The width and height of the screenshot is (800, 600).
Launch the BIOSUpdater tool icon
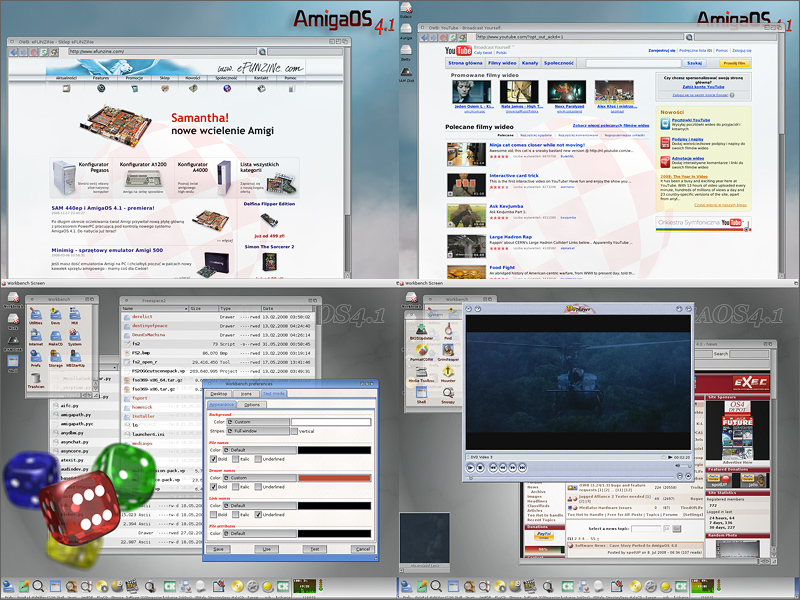tap(421, 332)
